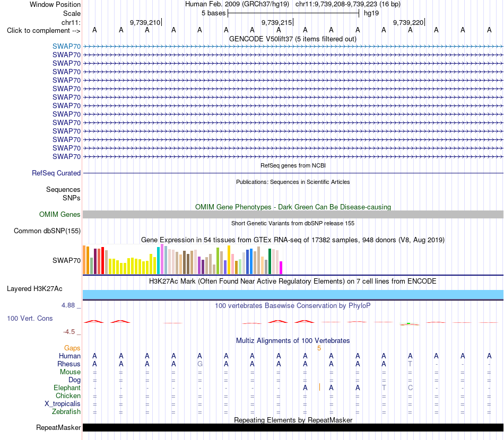Click the gray OMIM Genes item bar
Image resolution: width=504 pixels, height=440 pixels.
click(293, 215)
